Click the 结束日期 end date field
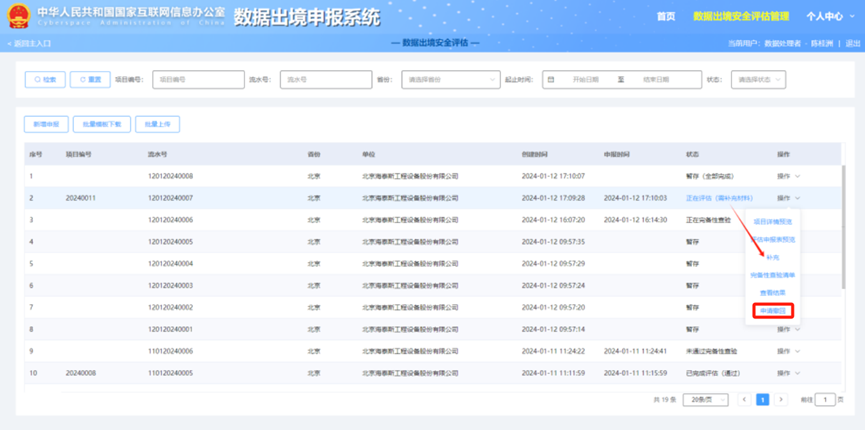This screenshot has height=430, width=865. [x=655, y=79]
